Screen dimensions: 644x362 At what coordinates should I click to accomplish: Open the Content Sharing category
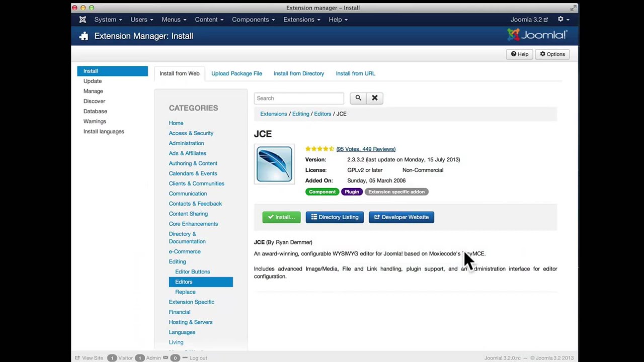(x=188, y=213)
